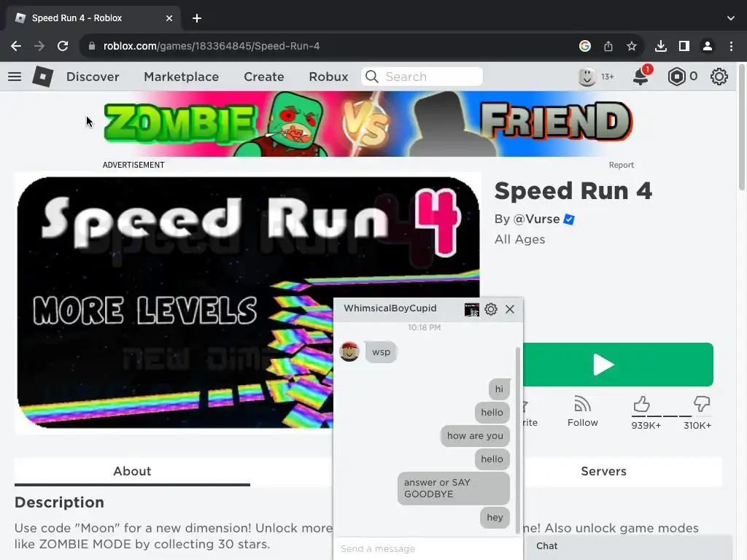This screenshot has width=747, height=560.
Task: Switch to the About tab
Action: 132,472
